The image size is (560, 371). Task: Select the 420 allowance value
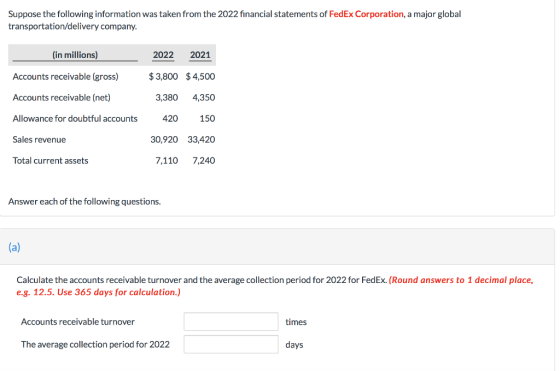pos(170,119)
